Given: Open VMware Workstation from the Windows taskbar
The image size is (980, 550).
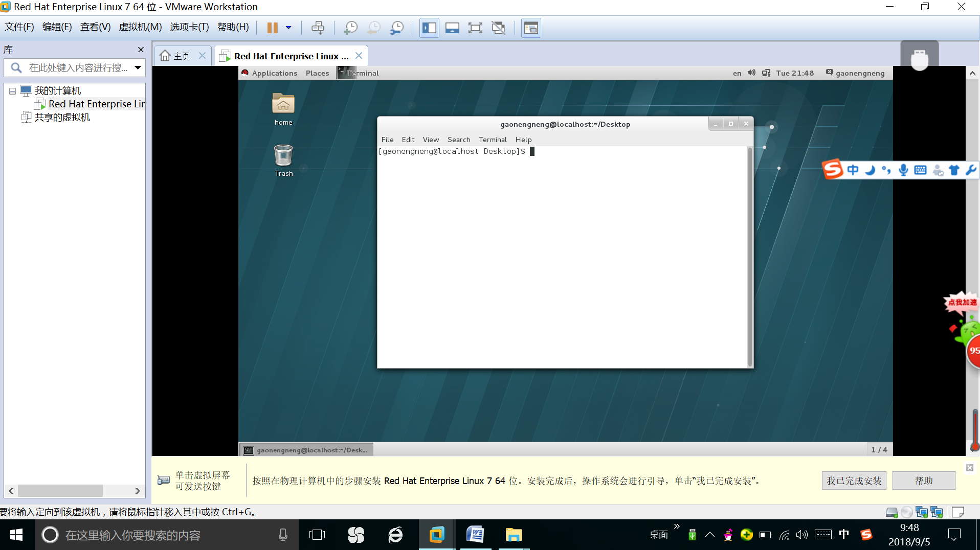Looking at the screenshot, I should pyautogui.click(x=436, y=535).
